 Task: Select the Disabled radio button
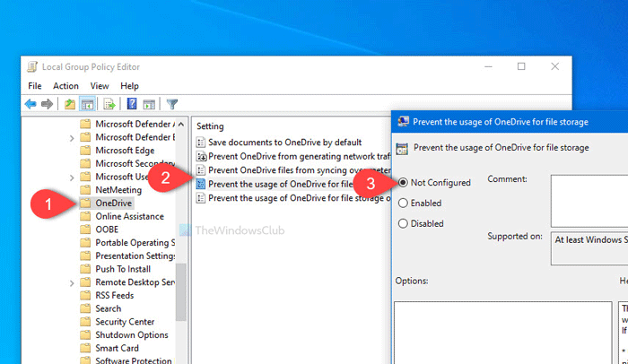403,223
